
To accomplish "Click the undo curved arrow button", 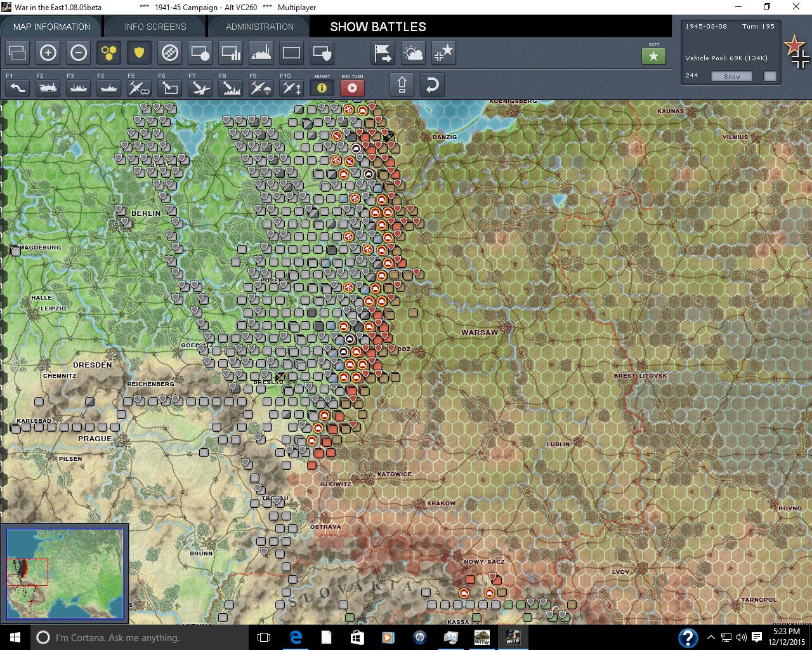I will point(432,84).
